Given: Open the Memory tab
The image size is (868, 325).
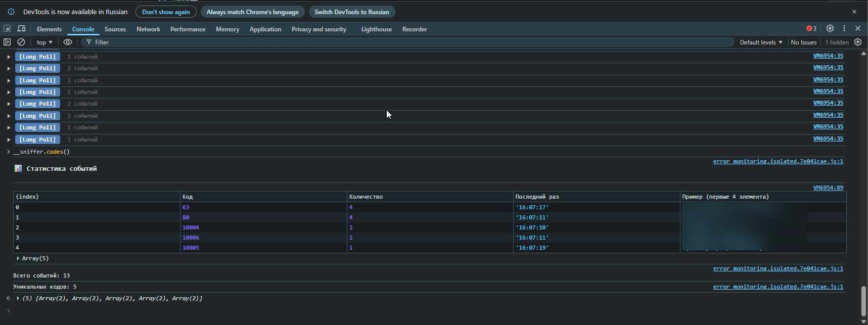Looking at the screenshot, I should coord(227,29).
